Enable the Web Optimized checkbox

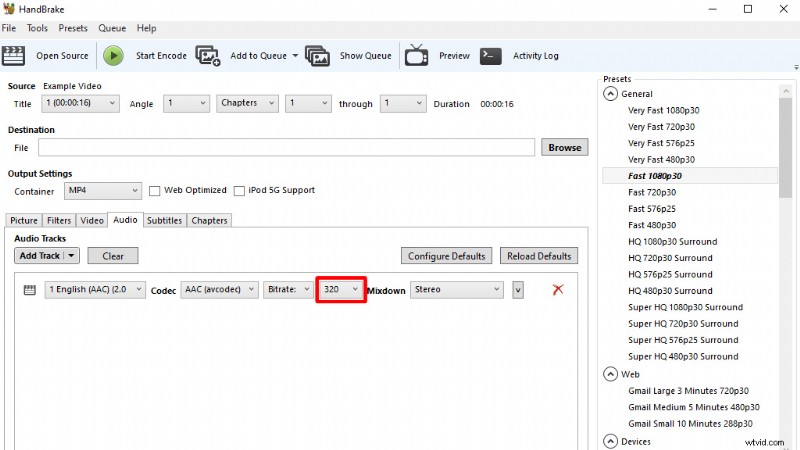click(x=154, y=191)
